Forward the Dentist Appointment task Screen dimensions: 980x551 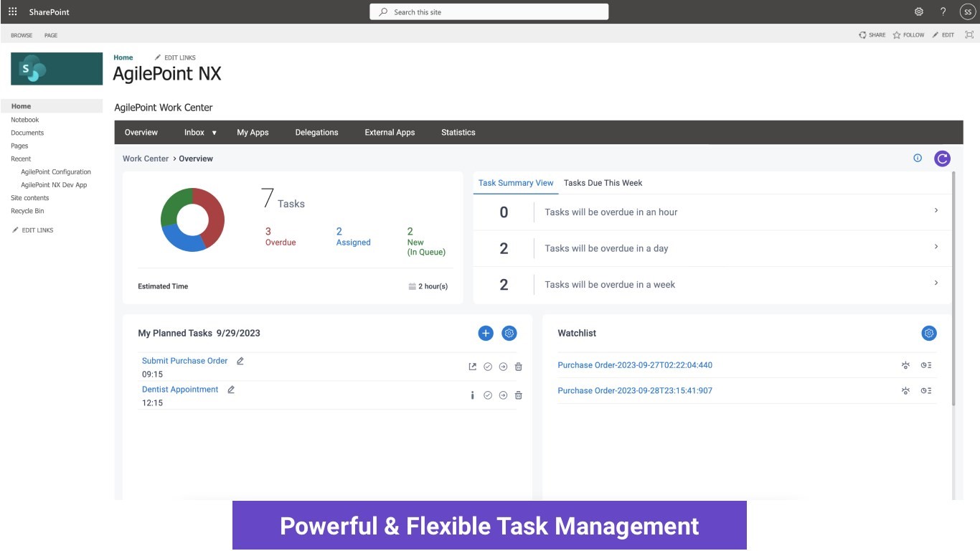(x=503, y=395)
